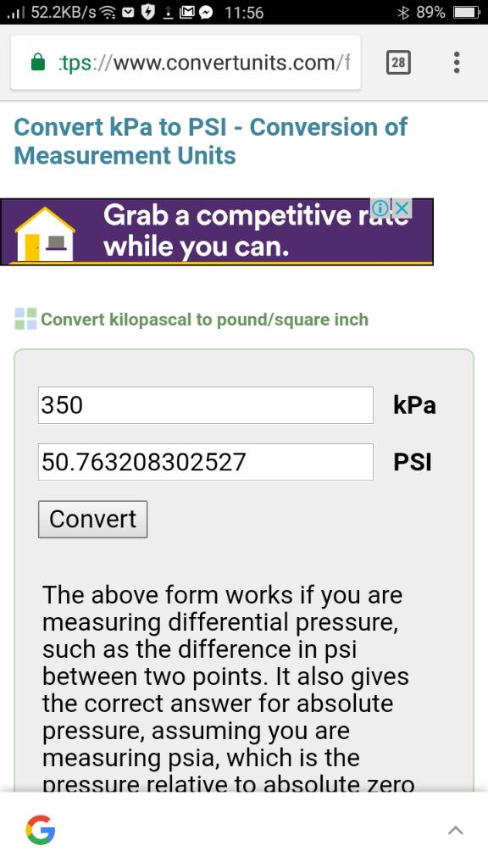Focus the PSI input field with result
The height and width of the screenshot is (868, 488).
pos(205,462)
